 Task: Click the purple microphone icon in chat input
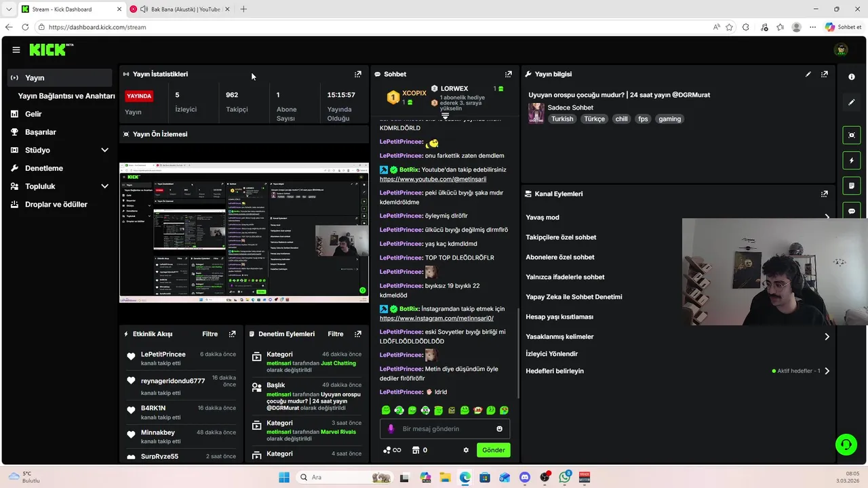pyautogui.click(x=391, y=428)
